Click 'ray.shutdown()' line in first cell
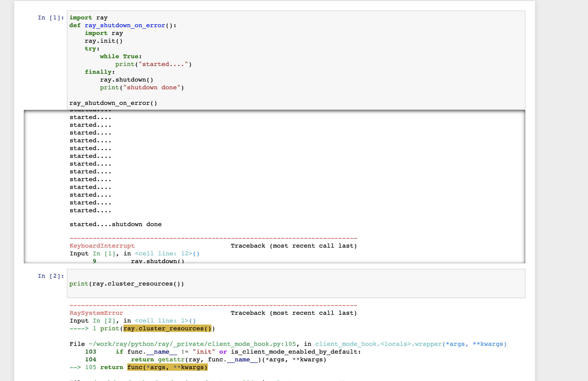 (x=127, y=80)
